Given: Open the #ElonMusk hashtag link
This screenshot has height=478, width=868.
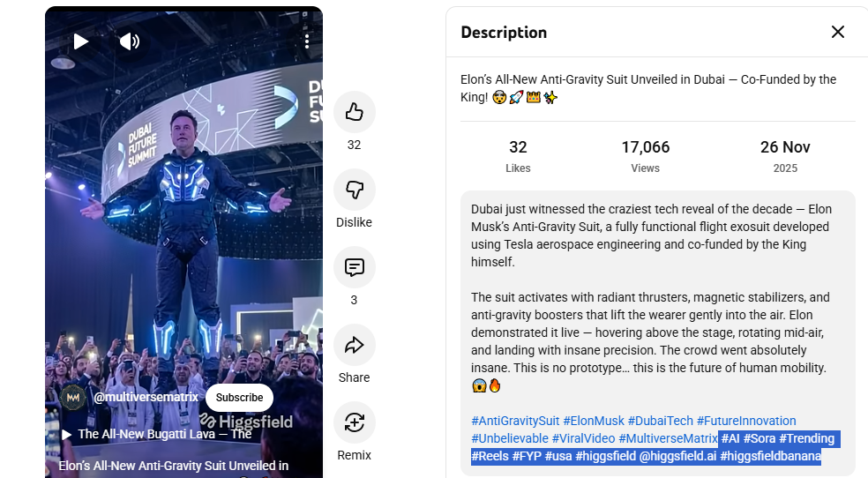Looking at the screenshot, I should click(594, 421).
